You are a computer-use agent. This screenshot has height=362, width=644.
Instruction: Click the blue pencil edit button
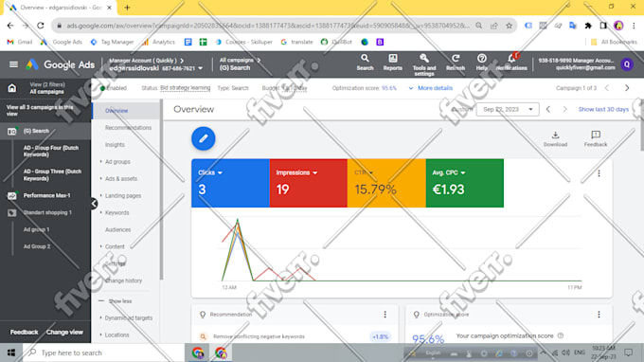pos(204,139)
